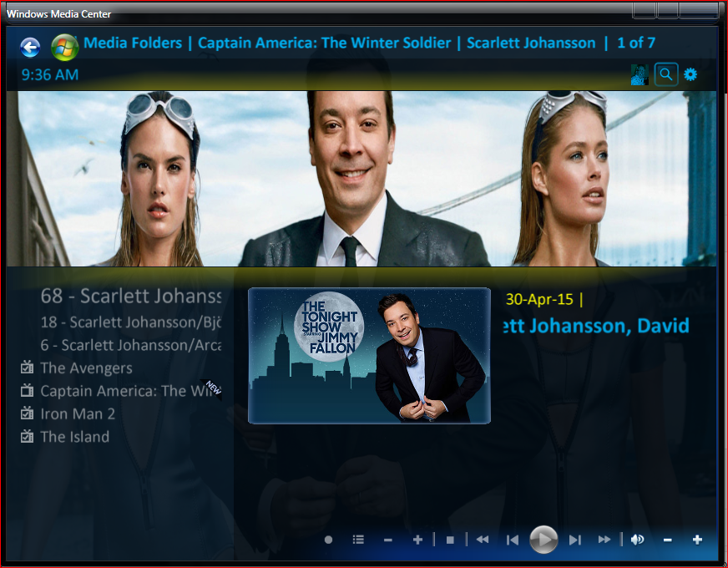The height and width of the screenshot is (568, 728).
Task: Click the 9:36 AM clock text
Action: [50, 74]
